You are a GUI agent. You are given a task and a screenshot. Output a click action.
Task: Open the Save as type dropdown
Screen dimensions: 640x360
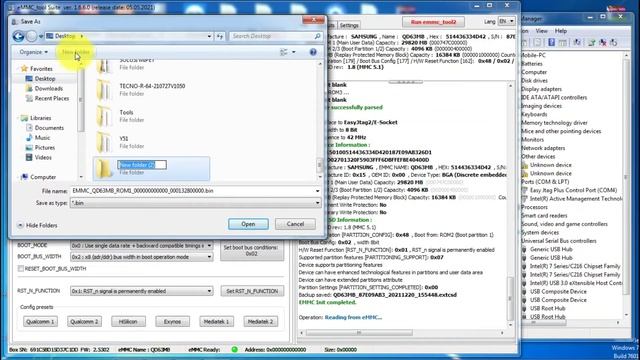coord(317,202)
